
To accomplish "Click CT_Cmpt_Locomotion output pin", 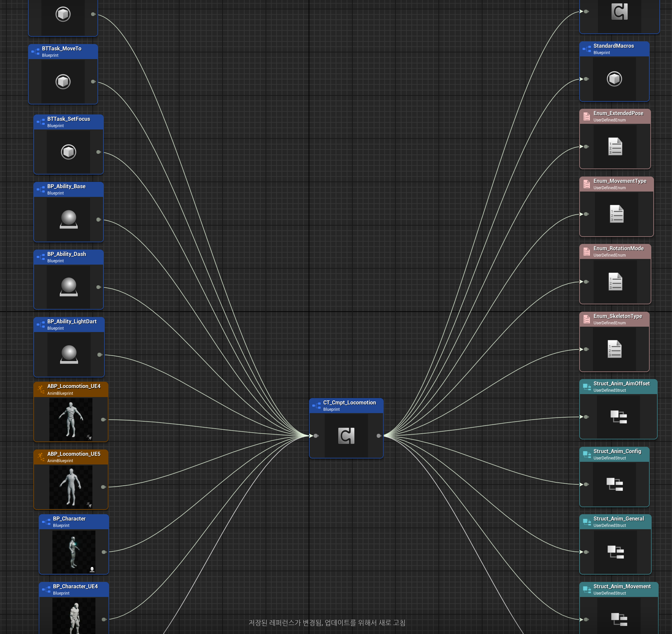I will point(379,436).
